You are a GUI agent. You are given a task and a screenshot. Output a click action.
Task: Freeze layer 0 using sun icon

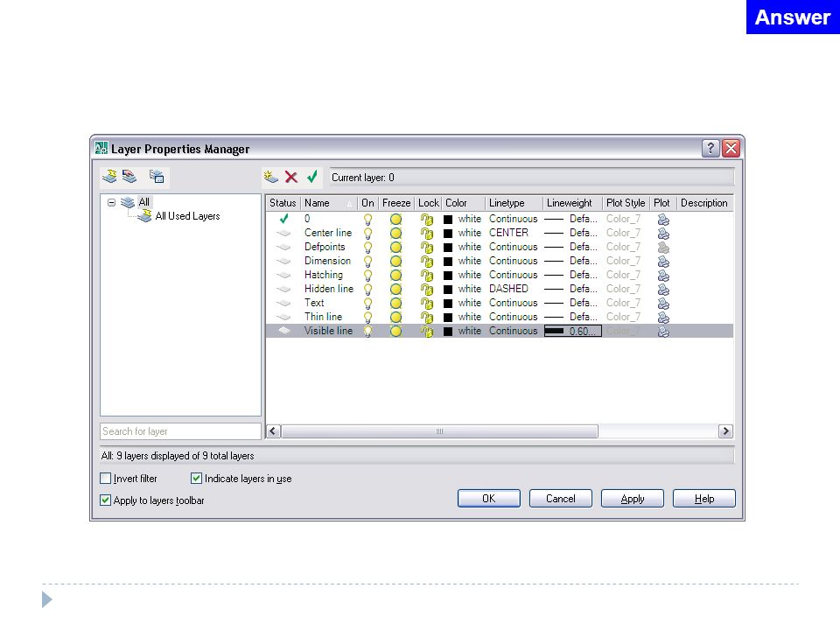pos(395,219)
